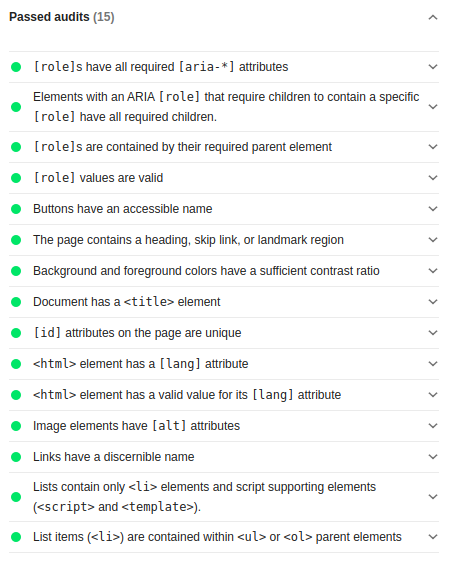Click green pass dot for 'Lists contain only <li>' audit
The height and width of the screenshot is (561, 450).
tap(16, 497)
